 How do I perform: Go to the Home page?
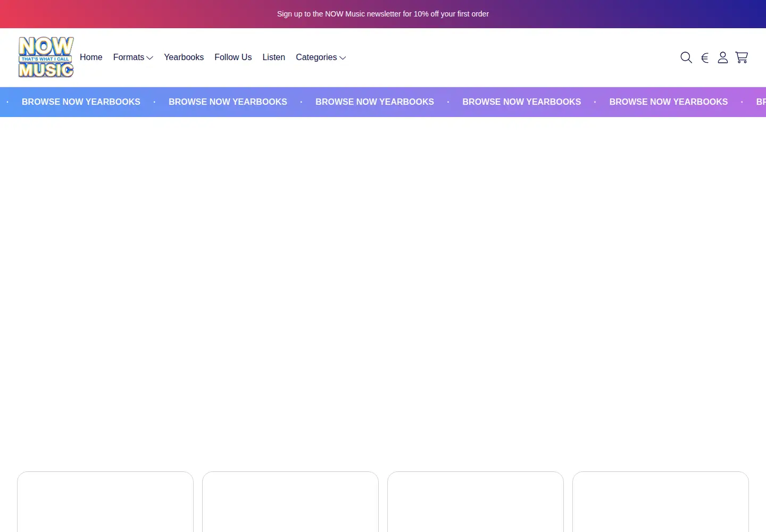(x=91, y=57)
